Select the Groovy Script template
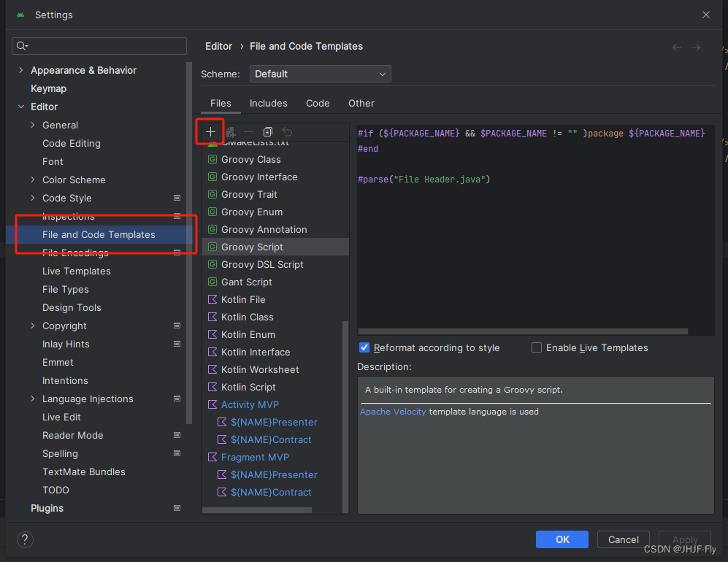 (275, 247)
